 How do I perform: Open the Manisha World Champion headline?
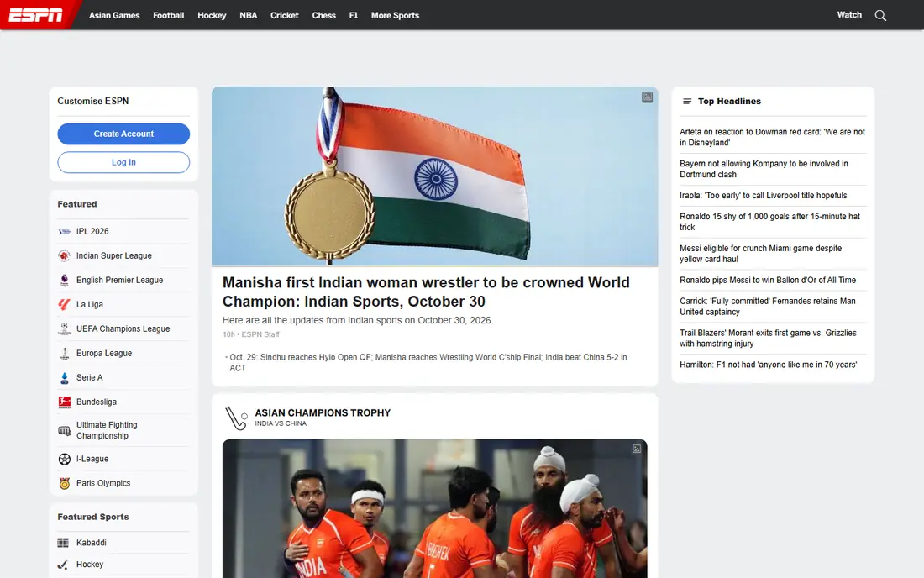(x=426, y=292)
